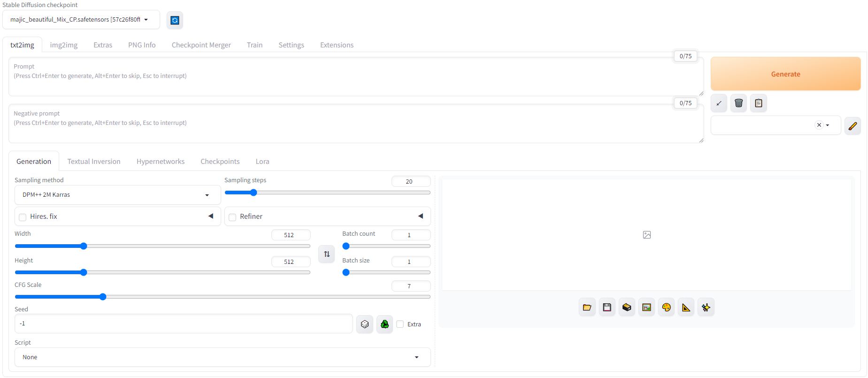The height and width of the screenshot is (378, 868).
Task: Switch to the img2img tab
Action: [64, 45]
